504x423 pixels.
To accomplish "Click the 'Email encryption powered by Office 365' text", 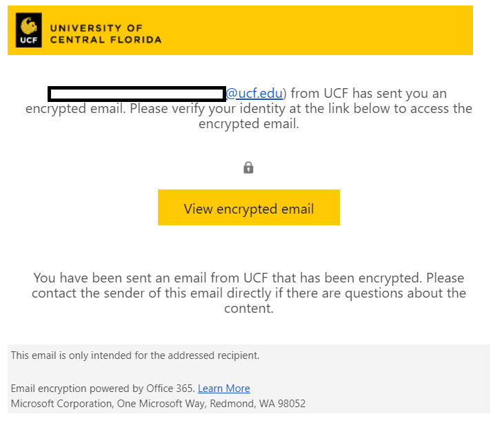I will point(103,389).
